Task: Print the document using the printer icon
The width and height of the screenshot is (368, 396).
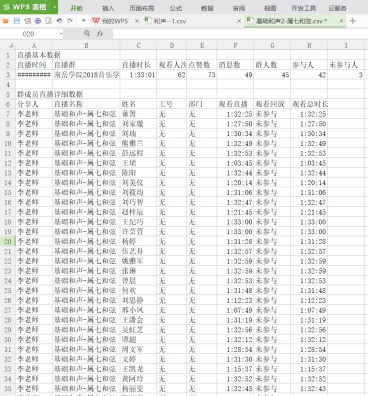Action: [x=38, y=21]
